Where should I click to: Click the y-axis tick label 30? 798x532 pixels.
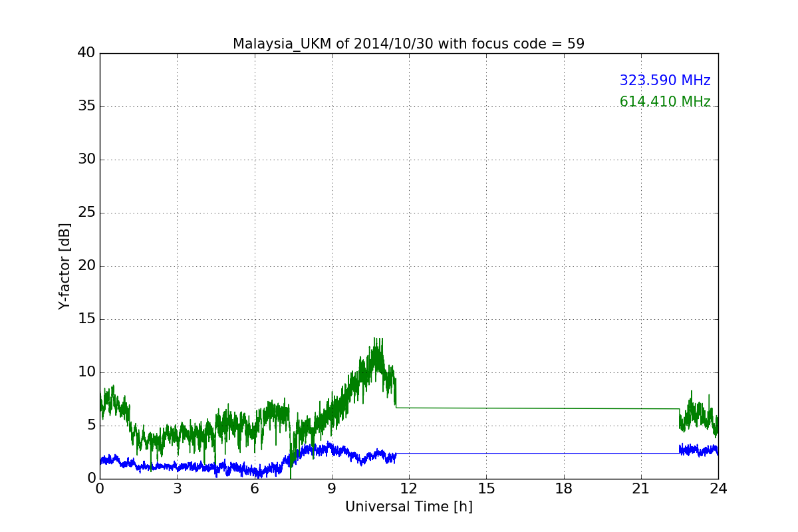coord(86,159)
